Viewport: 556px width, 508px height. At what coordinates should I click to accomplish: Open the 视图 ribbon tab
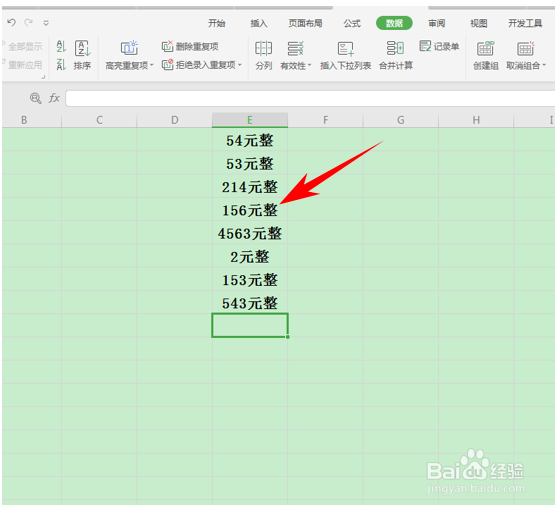pyautogui.click(x=478, y=23)
